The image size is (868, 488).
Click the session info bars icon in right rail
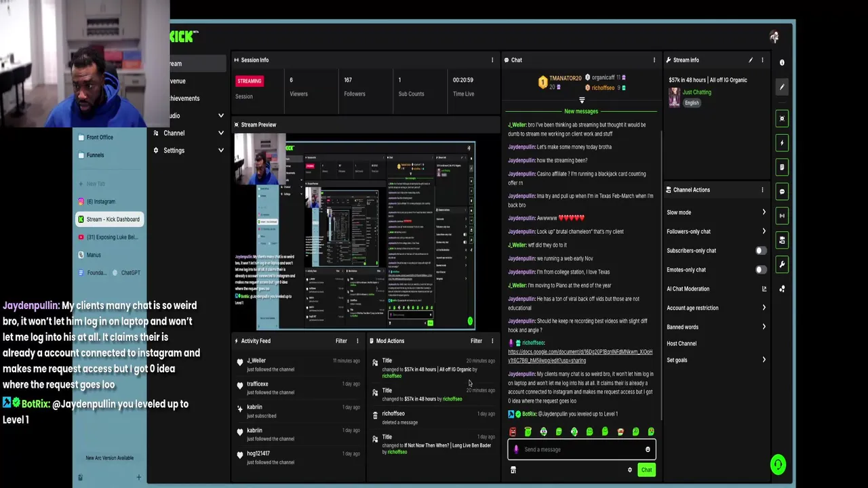tap(782, 216)
